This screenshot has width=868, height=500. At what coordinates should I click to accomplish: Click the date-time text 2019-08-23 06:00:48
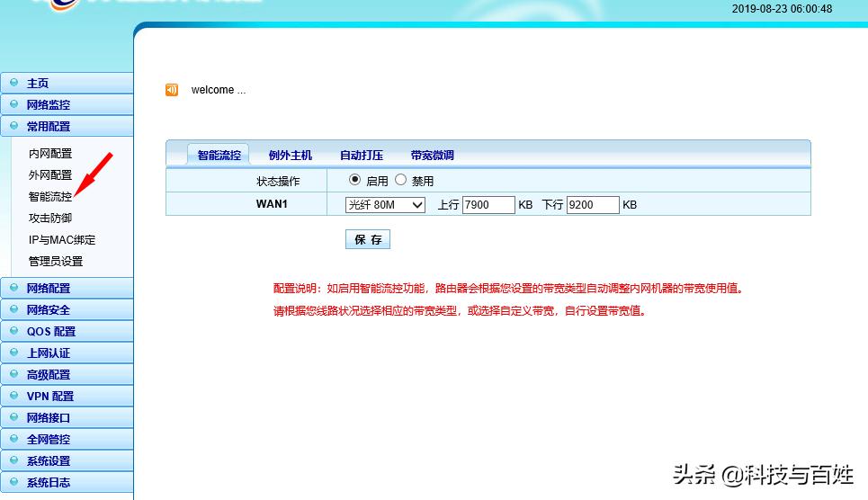click(x=783, y=9)
